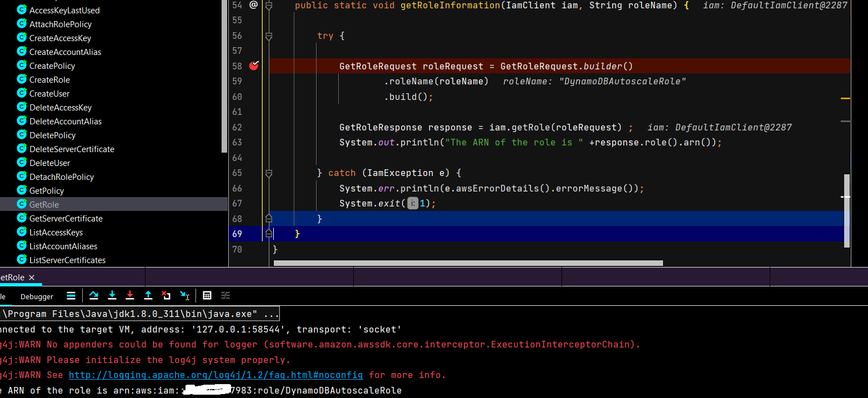Collapse the catch block fold marker on line 65
868x398 pixels.
click(x=269, y=173)
